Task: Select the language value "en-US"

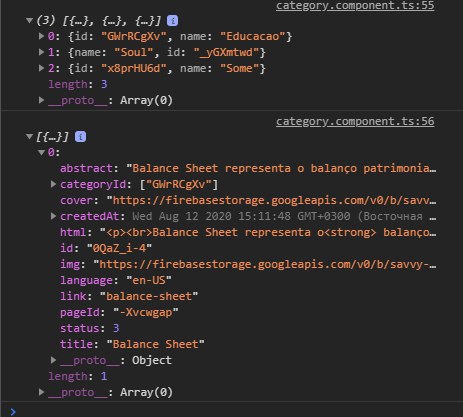Action: 149,280
